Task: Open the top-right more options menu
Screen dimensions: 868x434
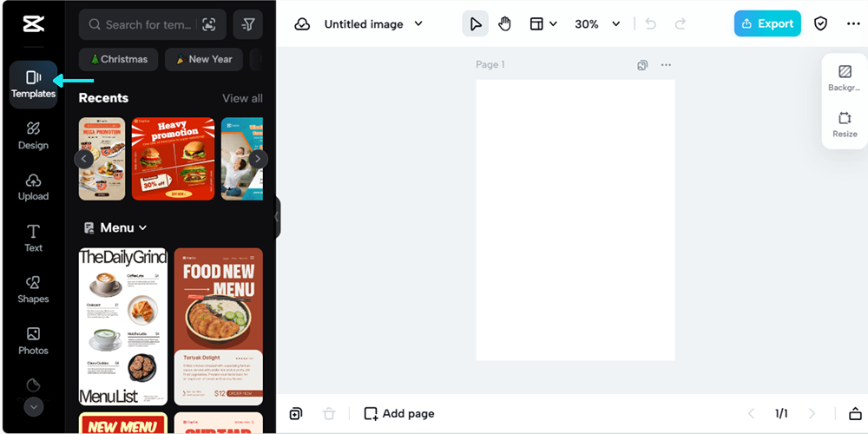Action: [853, 23]
